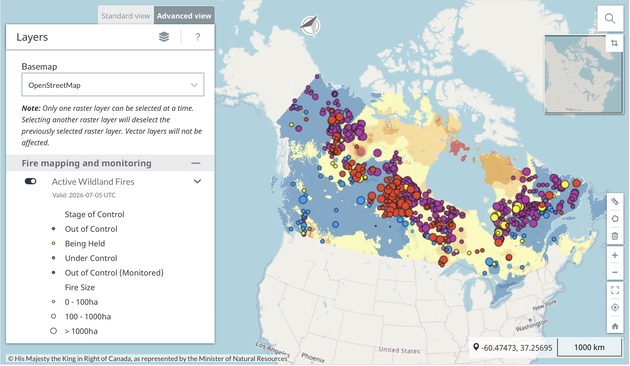
Task: Open the Layers help question mark
Action: coord(198,37)
